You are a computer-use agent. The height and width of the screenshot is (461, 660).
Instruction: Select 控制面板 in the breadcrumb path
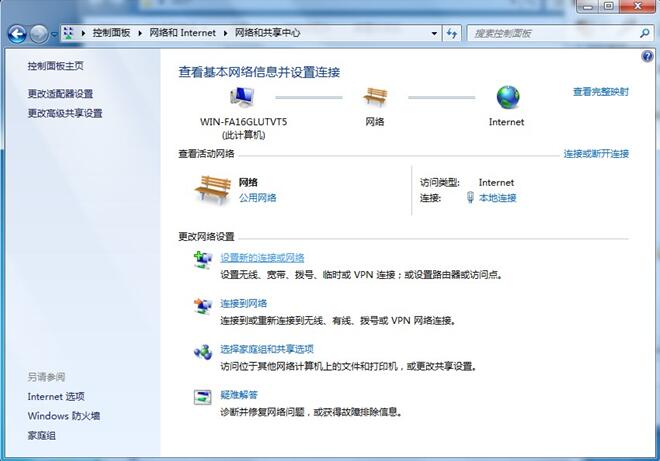111,33
